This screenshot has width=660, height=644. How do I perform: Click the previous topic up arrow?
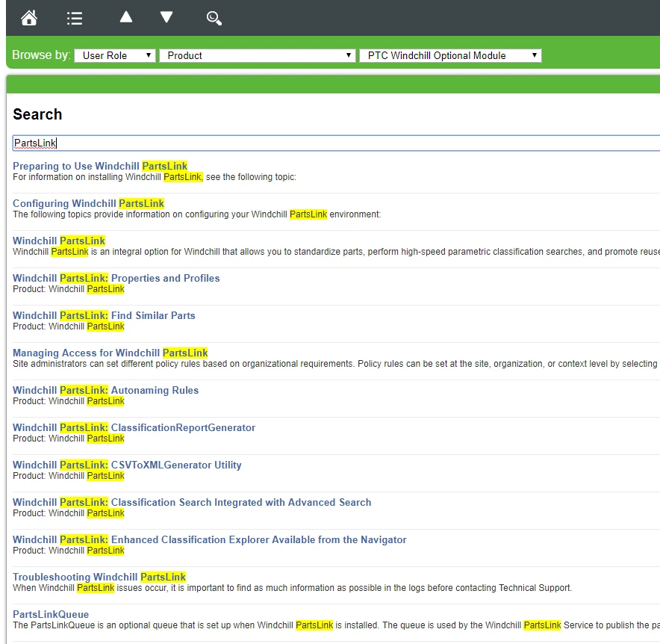[126, 17]
